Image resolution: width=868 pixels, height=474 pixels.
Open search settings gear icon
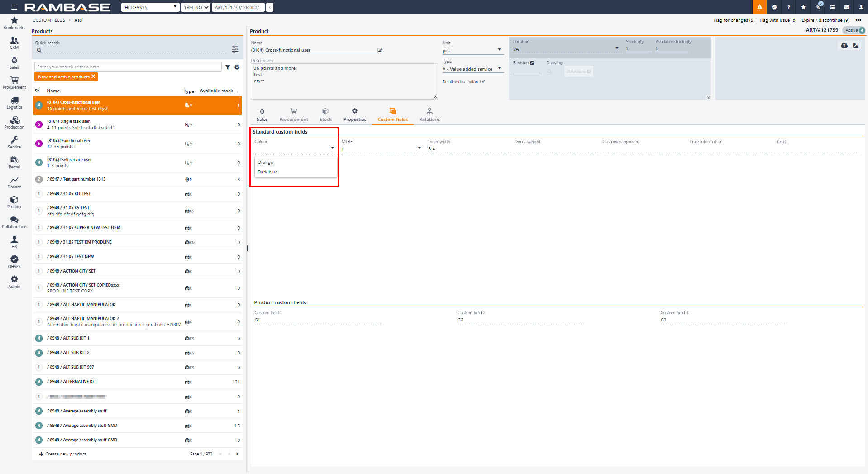[x=237, y=67]
